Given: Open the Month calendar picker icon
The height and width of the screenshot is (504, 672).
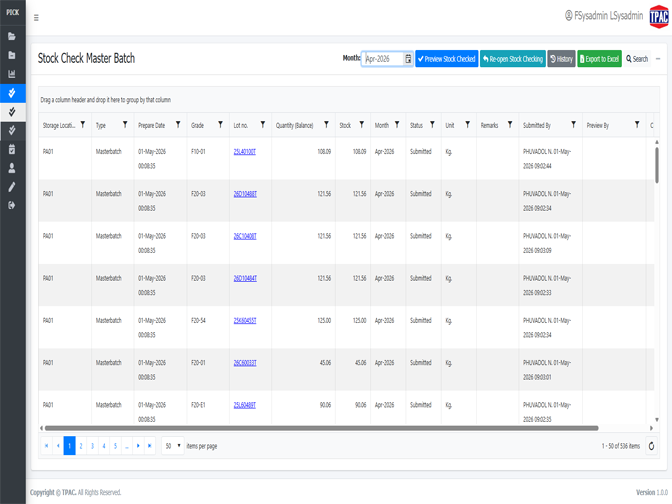Looking at the screenshot, I should [x=408, y=59].
